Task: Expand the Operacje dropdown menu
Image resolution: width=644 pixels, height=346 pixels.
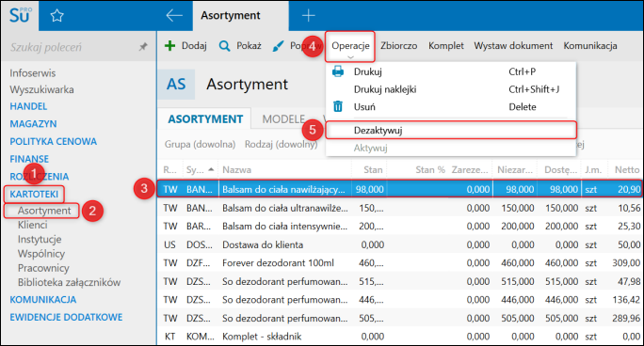Action: [350, 46]
